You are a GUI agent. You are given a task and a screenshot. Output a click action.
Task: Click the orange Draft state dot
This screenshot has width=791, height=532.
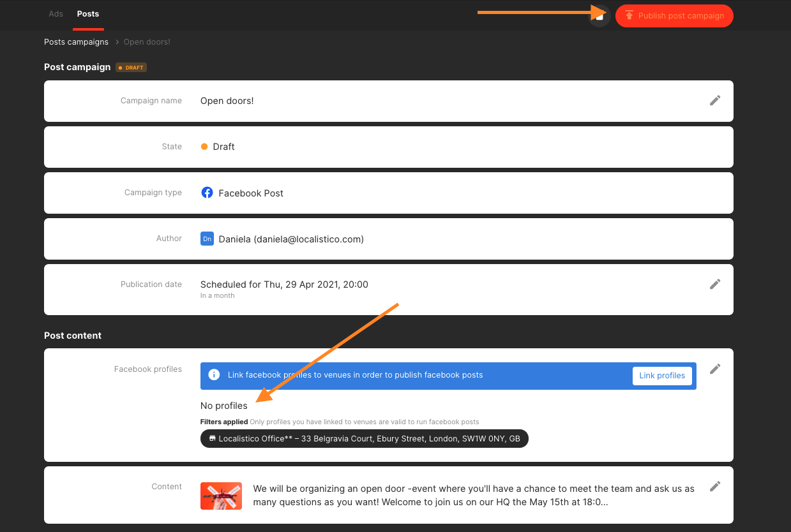point(204,147)
